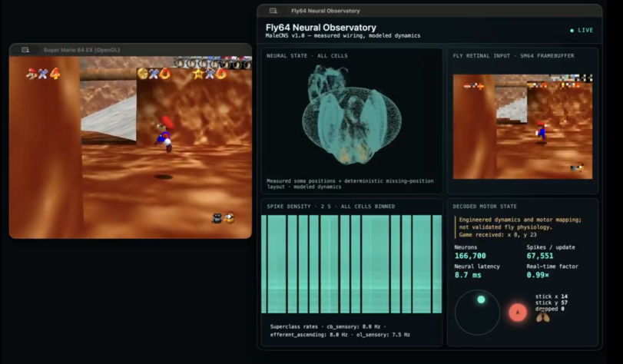The height and width of the screenshot is (364, 623).
Task: Click the 'DECODED MOTOR STATE' panel heading
Action: 485,207
